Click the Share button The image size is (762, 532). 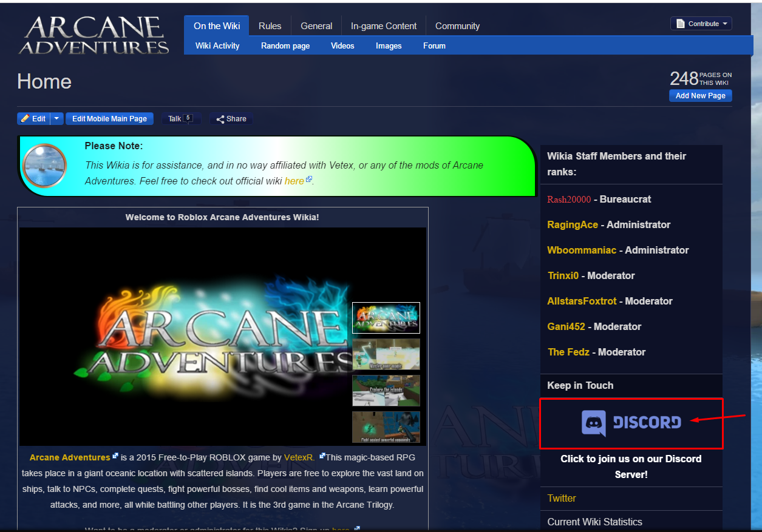231,119
